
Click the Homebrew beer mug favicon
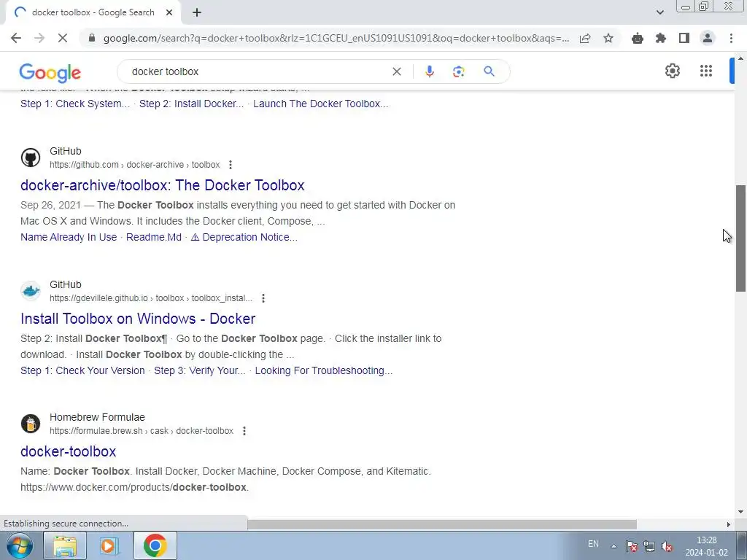pos(31,424)
